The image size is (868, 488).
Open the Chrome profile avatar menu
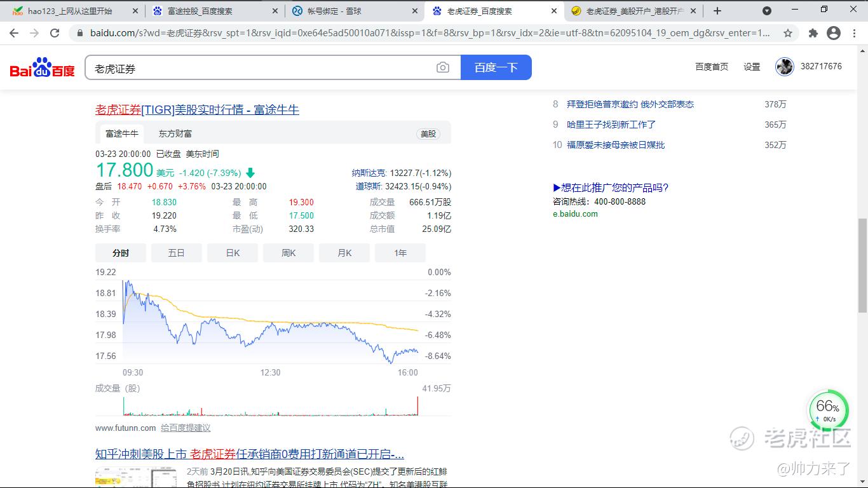pyautogui.click(x=834, y=33)
